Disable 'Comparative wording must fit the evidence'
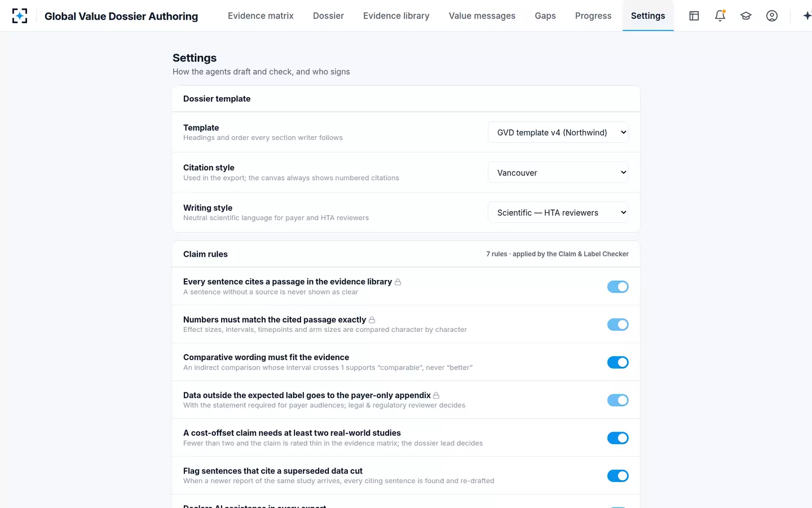The image size is (812, 508). tap(618, 362)
